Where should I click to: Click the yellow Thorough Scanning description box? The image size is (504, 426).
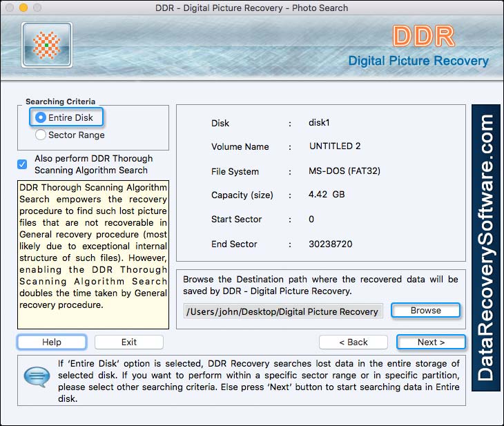click(x=93, y=255)
